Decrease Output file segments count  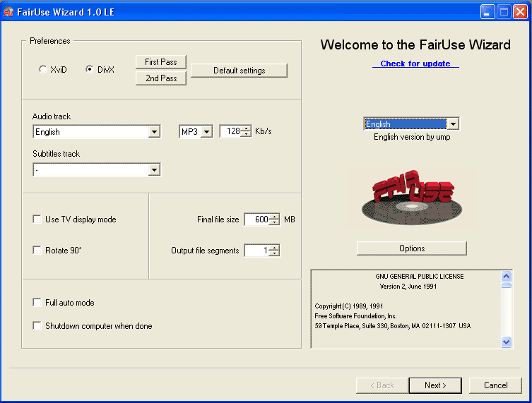point(275,253)
